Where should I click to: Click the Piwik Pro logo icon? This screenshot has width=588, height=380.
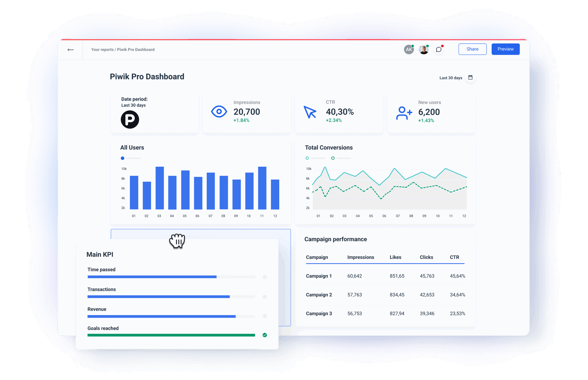click(129, 119)
